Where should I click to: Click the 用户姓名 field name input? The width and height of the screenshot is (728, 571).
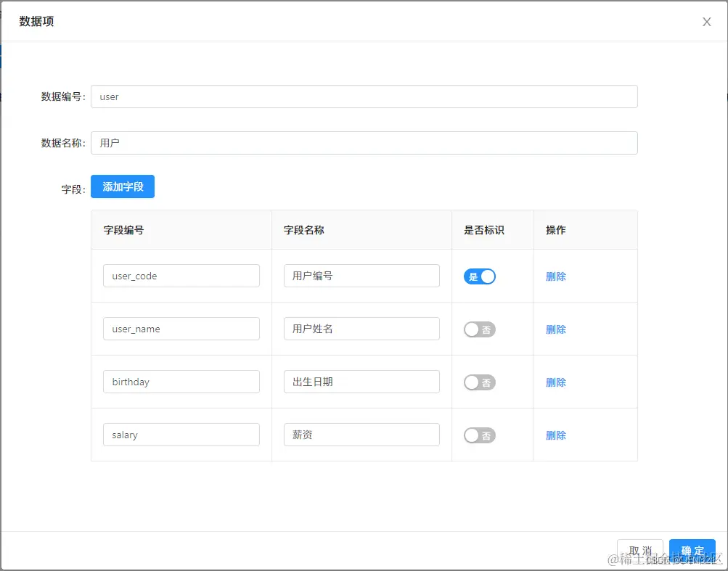pyautogui.click(x=361, y=329)
